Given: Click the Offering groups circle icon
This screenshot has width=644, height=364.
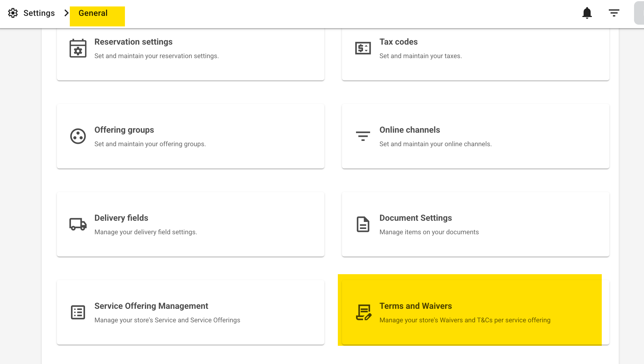Looking at the screenshot, I should click(x=78, y=136).
